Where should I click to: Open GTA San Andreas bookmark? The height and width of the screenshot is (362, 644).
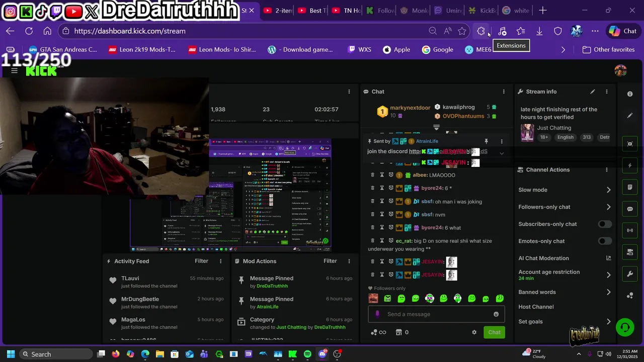[x=63, y=50]
